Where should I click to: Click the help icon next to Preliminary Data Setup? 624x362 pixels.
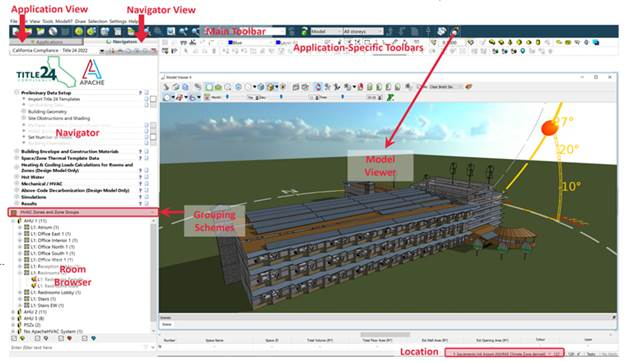[x=140, y=93]
